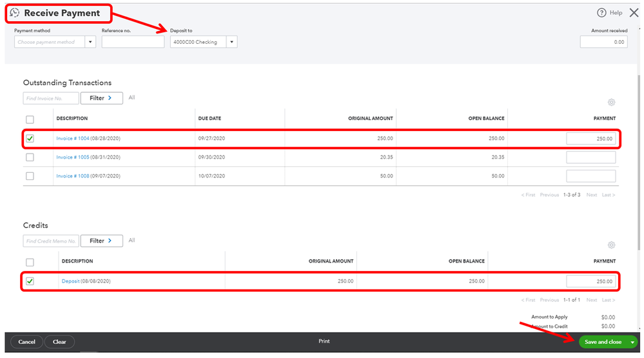Open Filter for Outstanding Transactions
The width and height of the screenshot is (644, 358).
click(101, 98)
